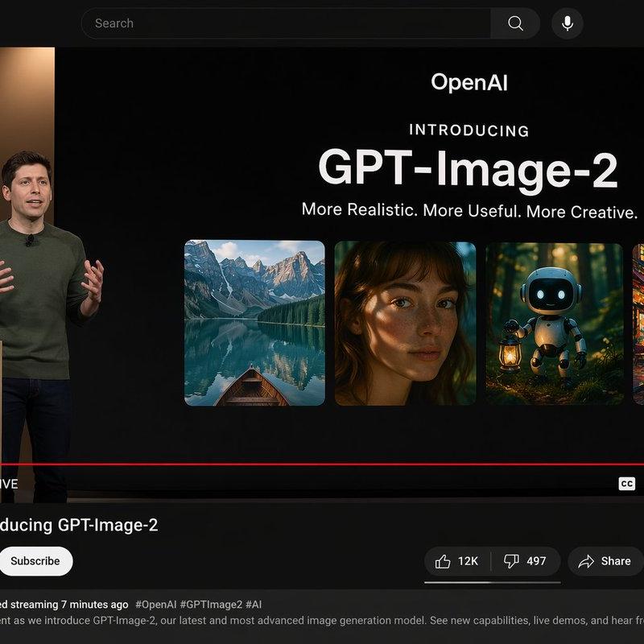
Task: Click 'streaming 7 minutes ago' text
Action: (x=69, y=605)
